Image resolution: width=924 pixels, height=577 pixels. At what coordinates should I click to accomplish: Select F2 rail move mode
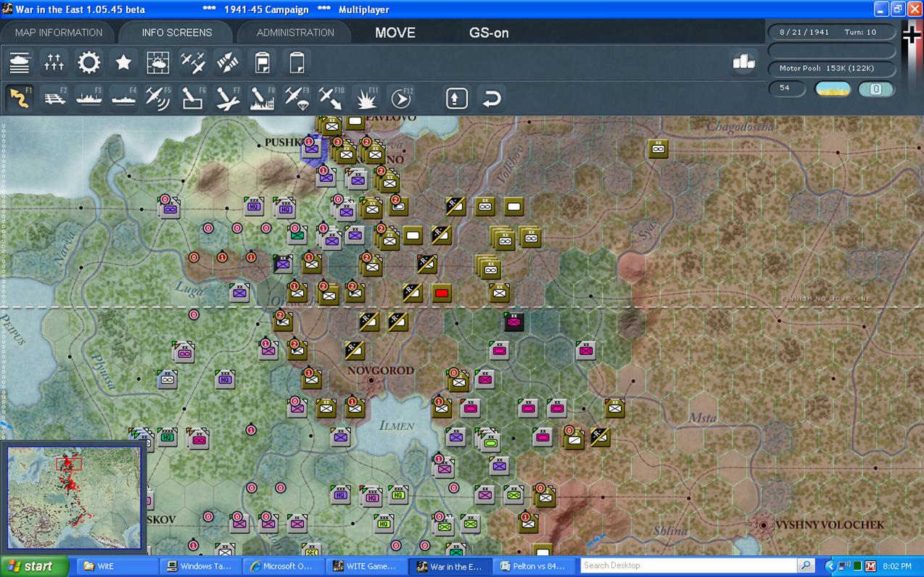click(x=54, y=98)
